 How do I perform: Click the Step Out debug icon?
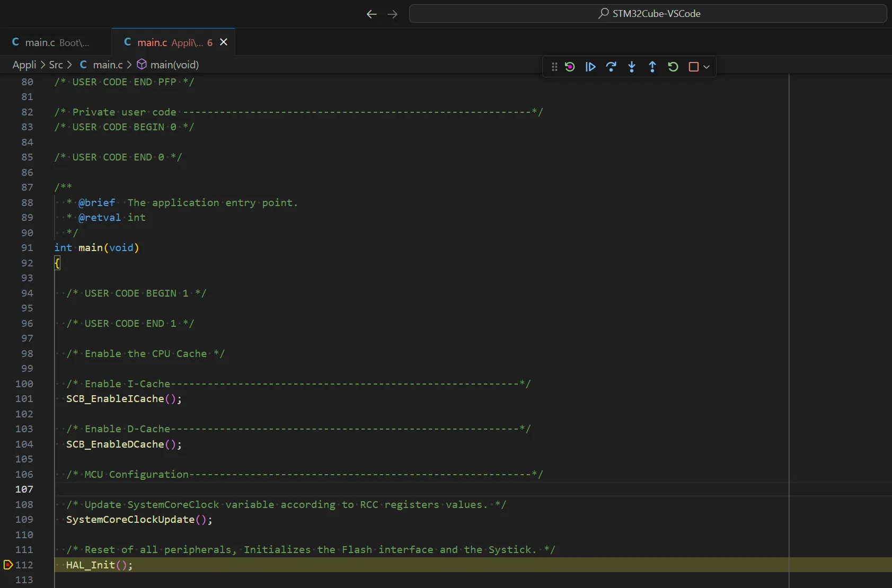coord(652,67)
